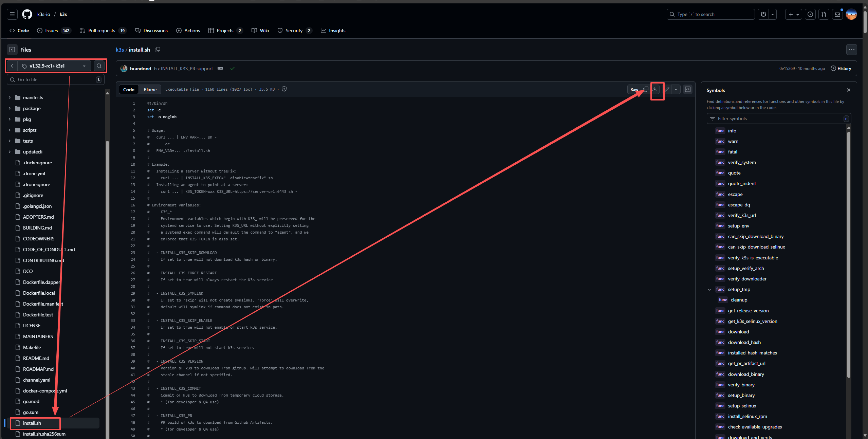Copy raw file contents icon
Viewport: 868px width, 439px height.
click(x=646, y=89)
